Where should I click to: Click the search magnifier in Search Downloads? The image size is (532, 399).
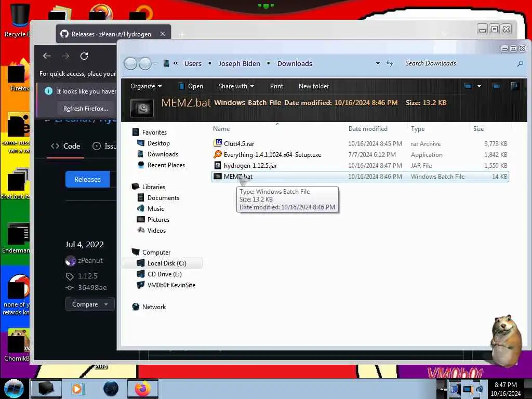click(520, 63)
